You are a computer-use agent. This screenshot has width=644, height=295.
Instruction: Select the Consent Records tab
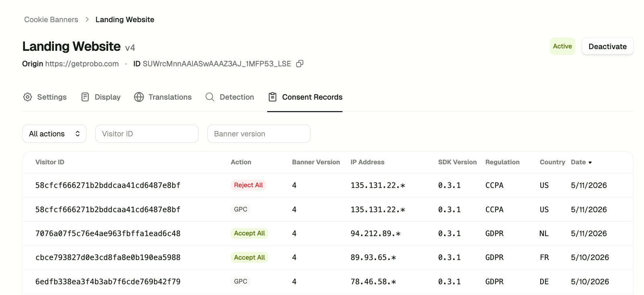click(x=305, y=97)
